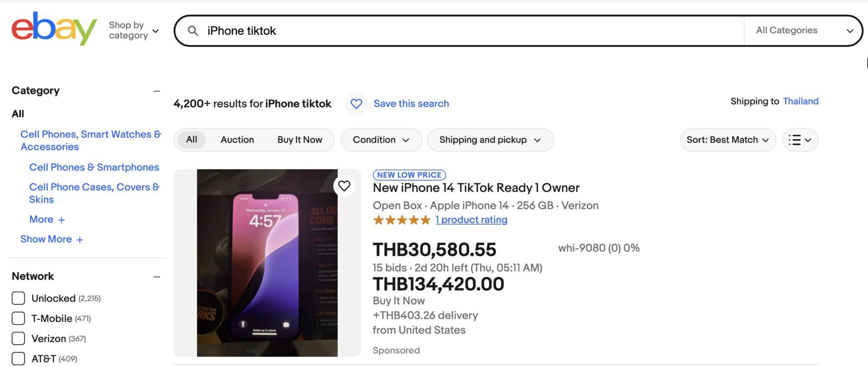Collapse the Network section minus icon
The width and height of the screenshot is (868, 367).
pos(156,277)
